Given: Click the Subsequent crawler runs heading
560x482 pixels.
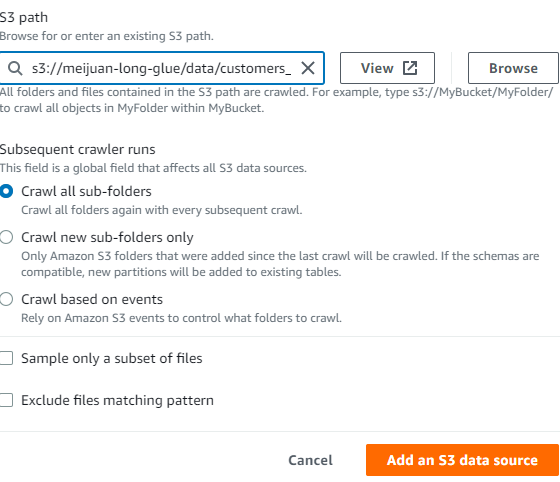Looking at the screenshot, I should pos(78,149).
